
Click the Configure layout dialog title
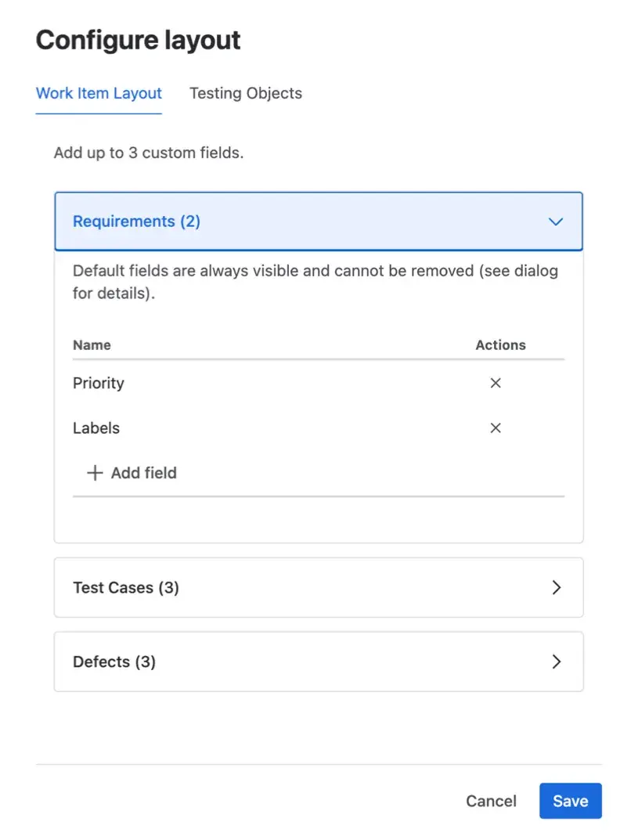pyautogui.click(x=138, y=39)
